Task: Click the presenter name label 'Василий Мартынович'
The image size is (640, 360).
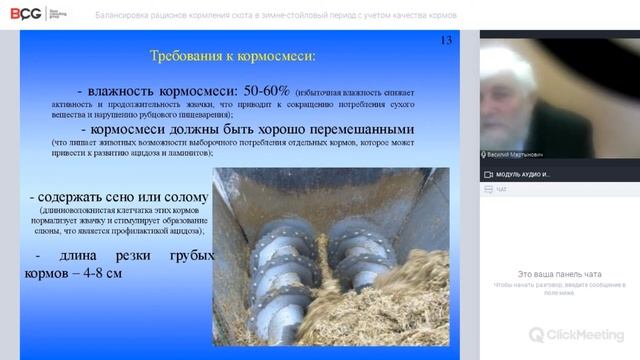Action: click(x=515, y=155)
